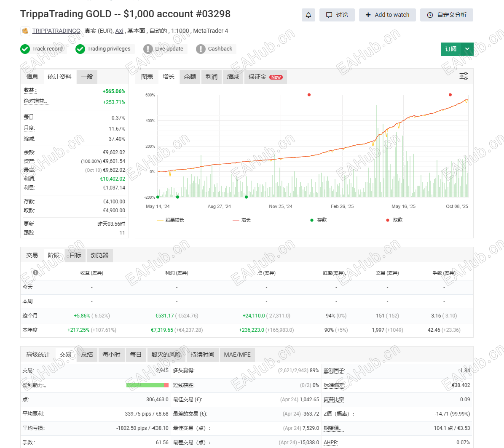The image size is (504, 448).
Task: Expand the 订阅 dropdown arrow
Action: (467, 49)
